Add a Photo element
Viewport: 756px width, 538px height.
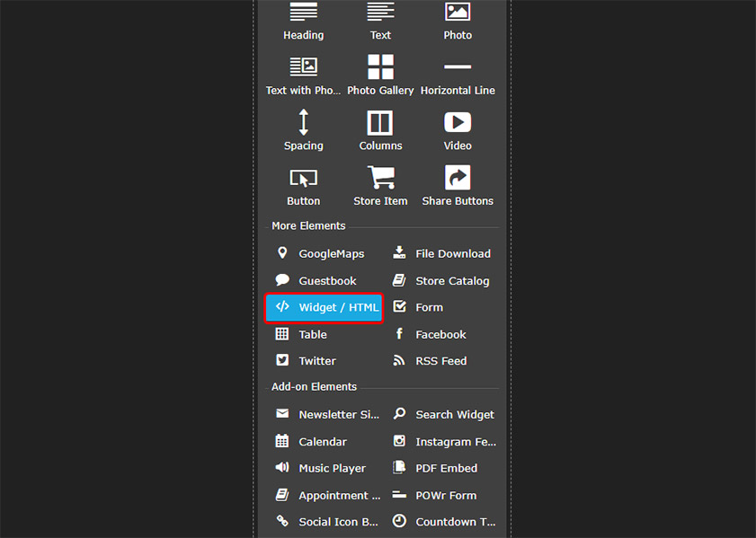click(x=458, y=13)
